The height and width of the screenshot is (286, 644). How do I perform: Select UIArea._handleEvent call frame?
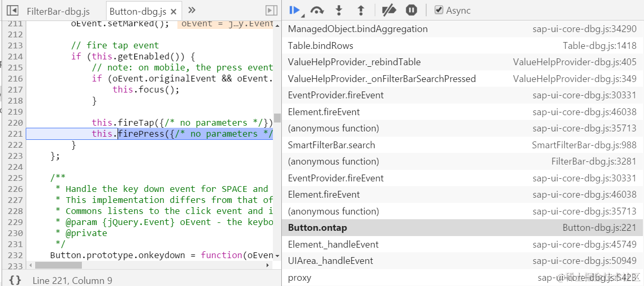click(x=462, y=261)
